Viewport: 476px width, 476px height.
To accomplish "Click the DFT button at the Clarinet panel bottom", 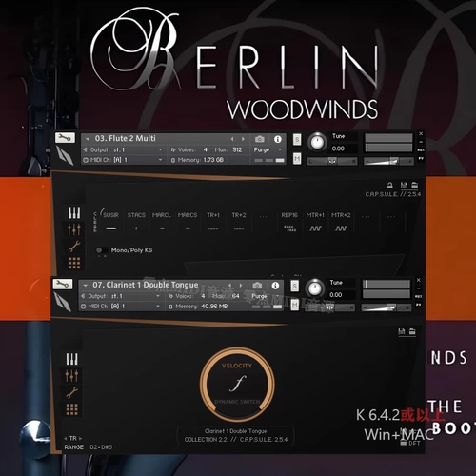I will click(411, 443).
